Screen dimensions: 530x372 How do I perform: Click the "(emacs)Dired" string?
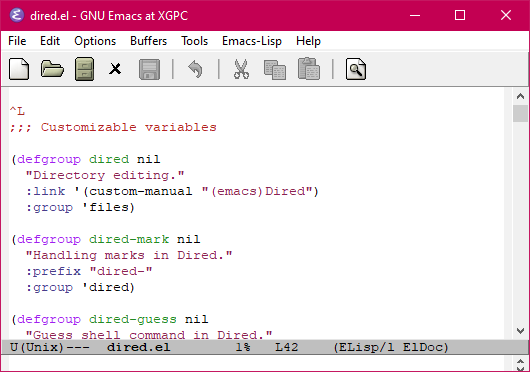click(257, 191)
